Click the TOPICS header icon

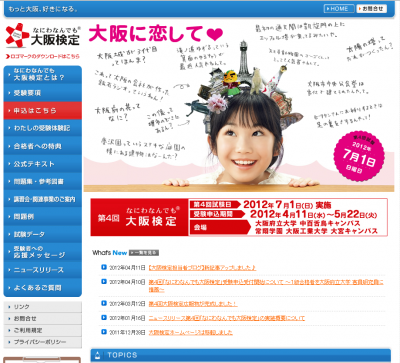pos(97,355)
